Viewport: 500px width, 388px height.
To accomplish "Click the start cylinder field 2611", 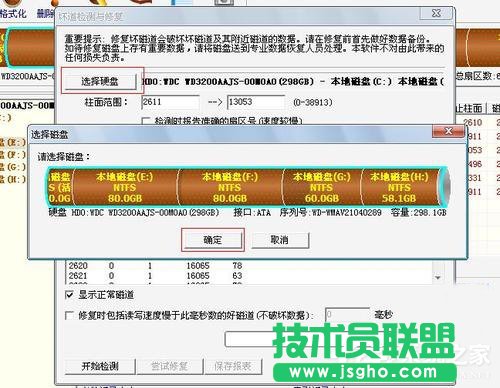I will pos(170,102).
